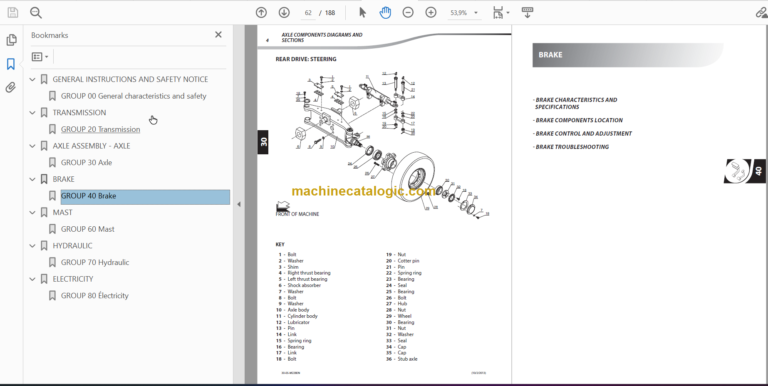
Task: Zoom in with the plus icon
Action: coord(431,13)
